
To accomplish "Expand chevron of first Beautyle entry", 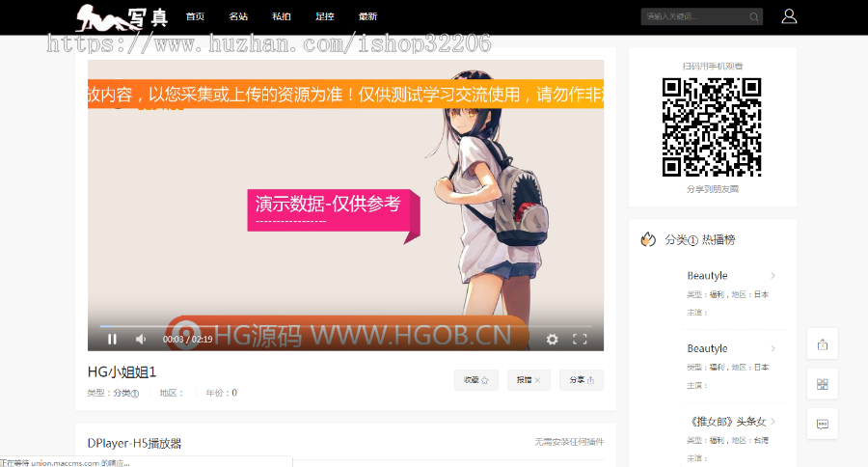I will (x=773, y=275).
